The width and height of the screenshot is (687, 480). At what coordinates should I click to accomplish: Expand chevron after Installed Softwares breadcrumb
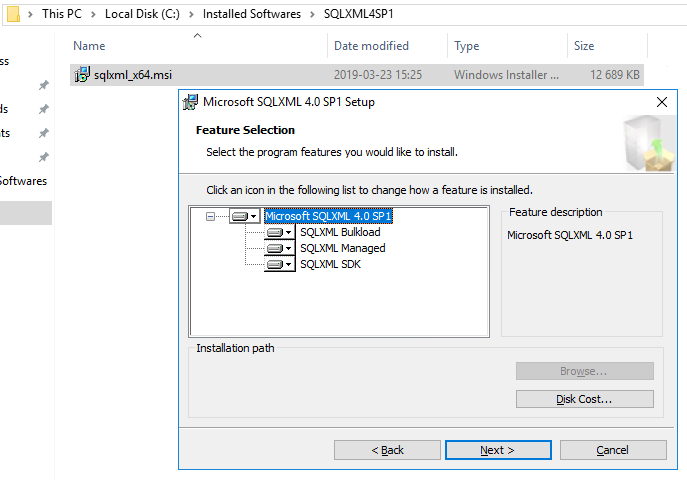312,14
